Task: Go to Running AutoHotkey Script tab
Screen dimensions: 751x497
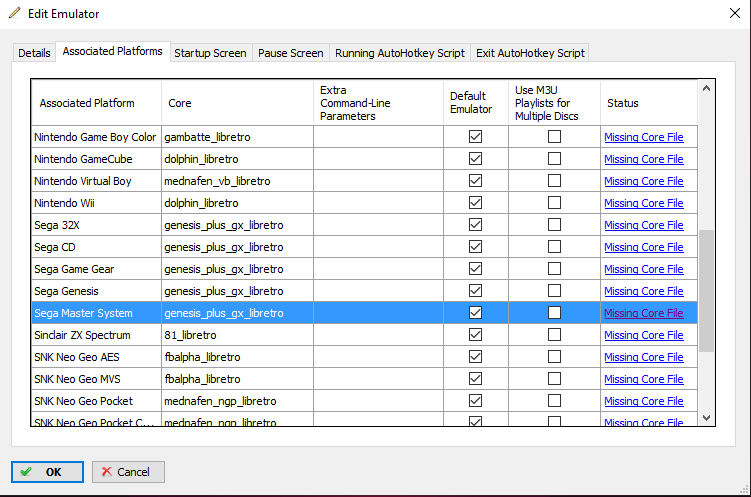Action: (x=400, y=53)
